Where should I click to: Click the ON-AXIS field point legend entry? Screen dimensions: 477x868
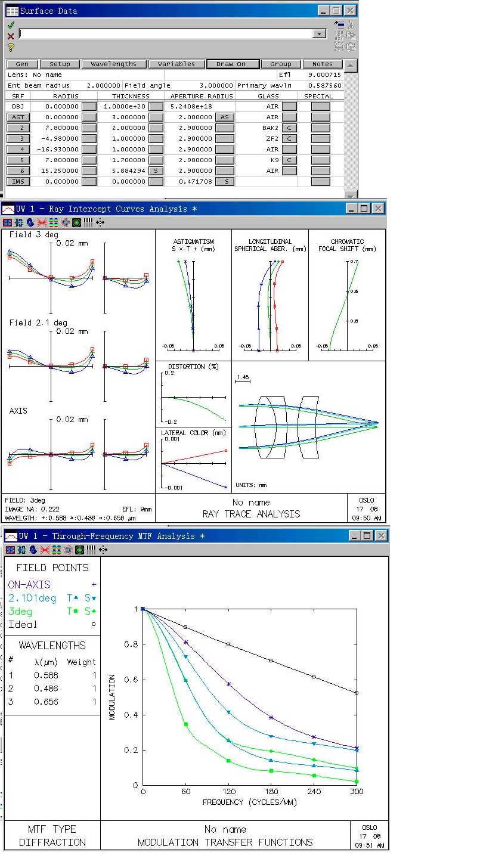point(52,585)
